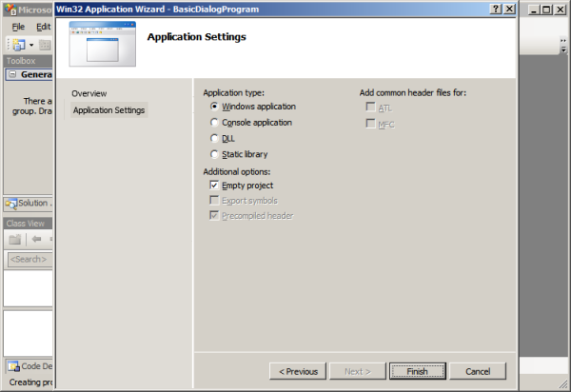Viewport: 571px width, 392px height.
Task: Collapse the General group in Toolbox
Action: (x=12, y=74)
